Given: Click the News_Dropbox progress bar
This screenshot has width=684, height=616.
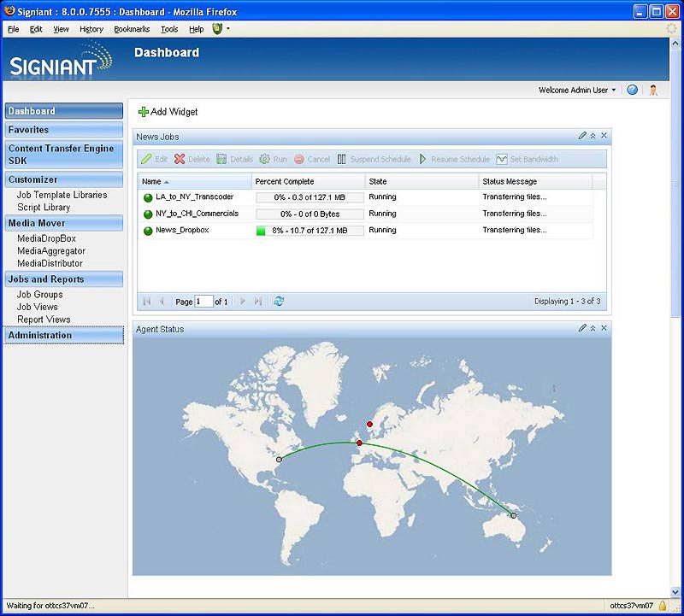Looking at the screenshot, I should click(310, 231).
